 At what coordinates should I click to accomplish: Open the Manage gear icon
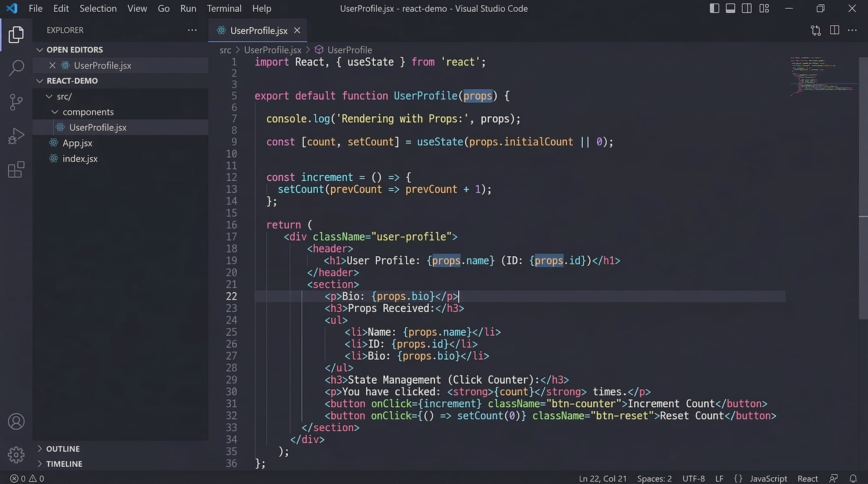point(16,455)
